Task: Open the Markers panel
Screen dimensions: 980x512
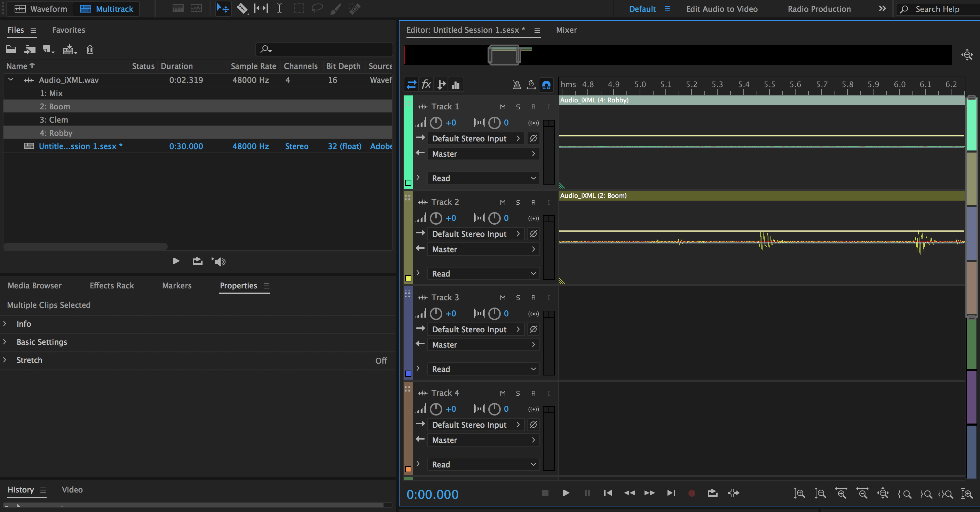Action: [176, 286]
